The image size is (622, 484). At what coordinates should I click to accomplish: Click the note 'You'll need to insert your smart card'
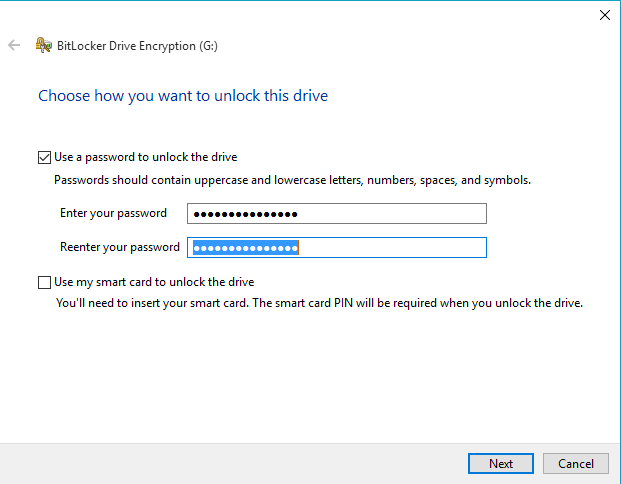click(152, 303)
